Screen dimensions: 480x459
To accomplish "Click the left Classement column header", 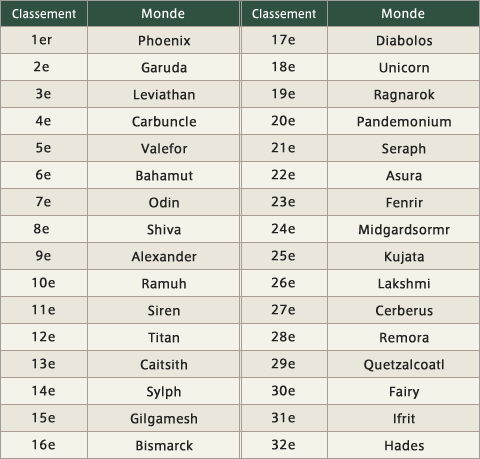I will click(x=44, y=14).
